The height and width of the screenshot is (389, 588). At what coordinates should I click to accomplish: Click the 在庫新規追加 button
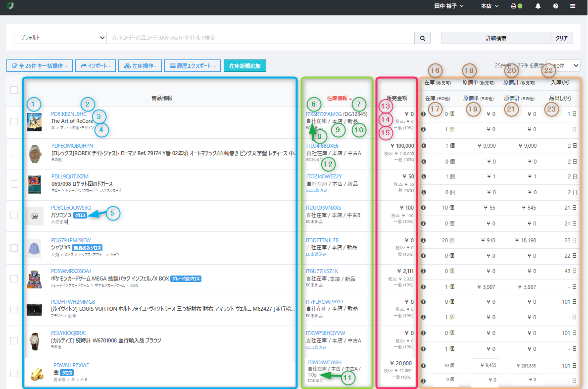pyautogui.click(x=245, y=66)
